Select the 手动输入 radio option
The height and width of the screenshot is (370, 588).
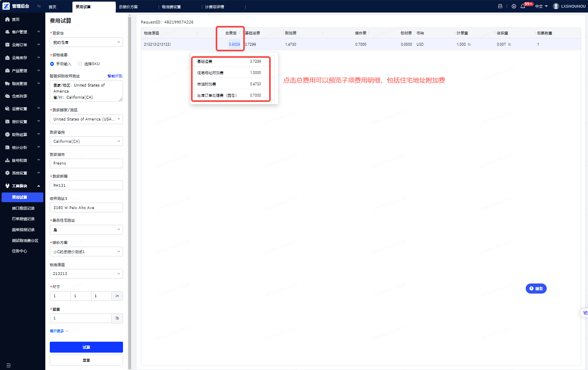coord(52,64)
